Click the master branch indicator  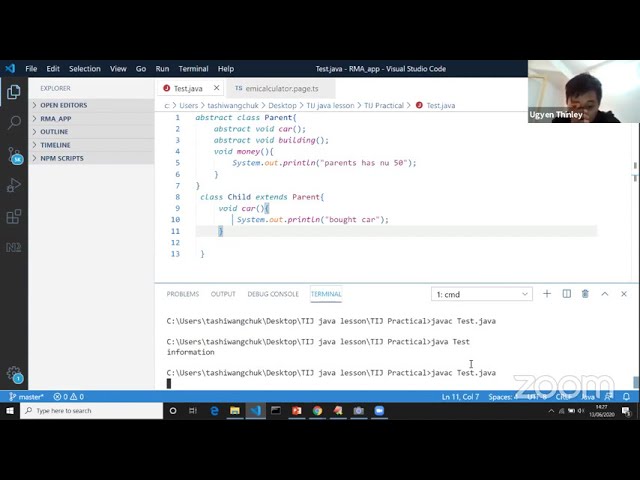(27, 397)
